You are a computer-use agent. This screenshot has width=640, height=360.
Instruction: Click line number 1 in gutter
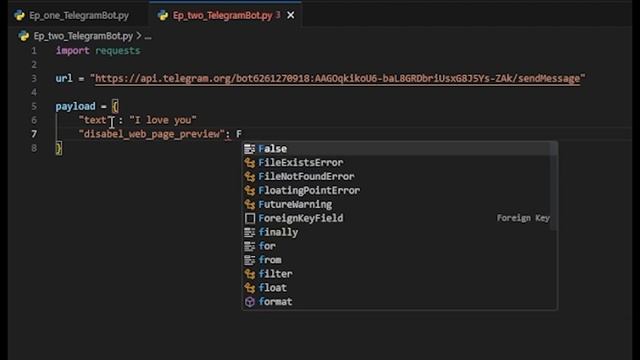click(x=34, y=51)
